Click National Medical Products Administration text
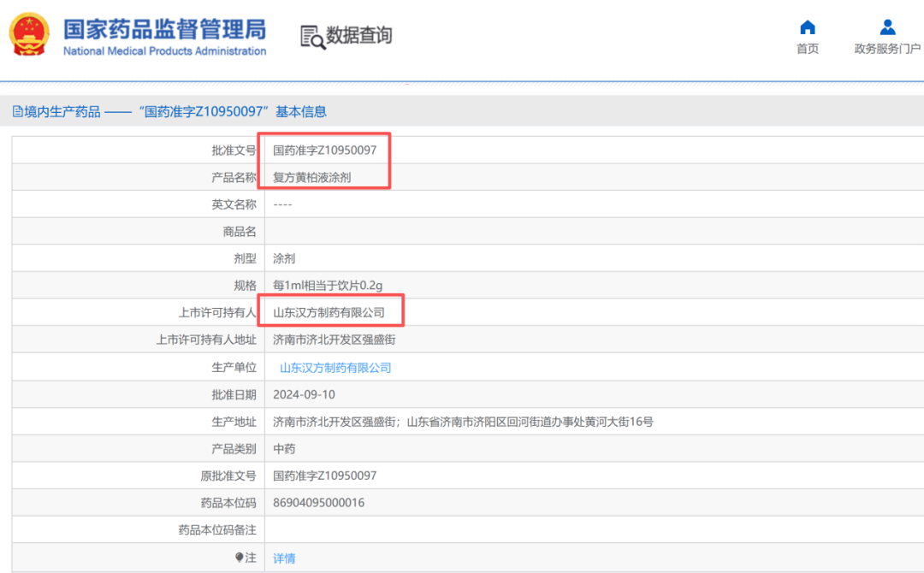The width and height of the screenshot is (924, 573). [x=164, y=51]
